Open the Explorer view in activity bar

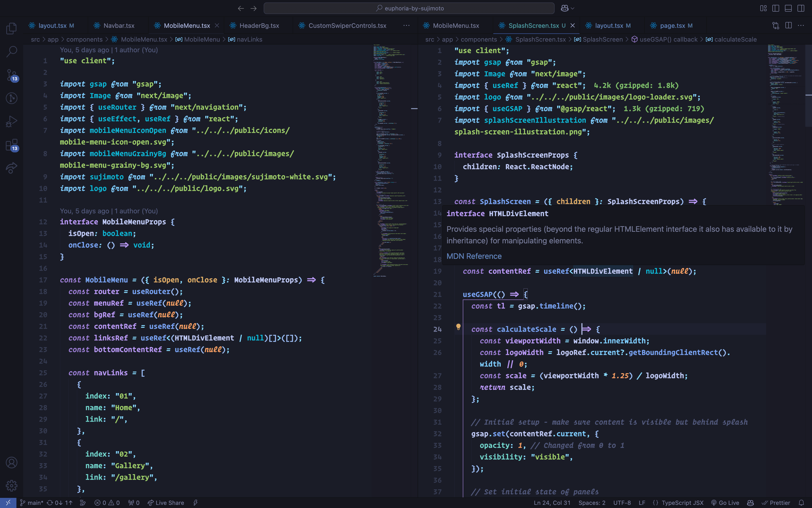coord(11,28)
